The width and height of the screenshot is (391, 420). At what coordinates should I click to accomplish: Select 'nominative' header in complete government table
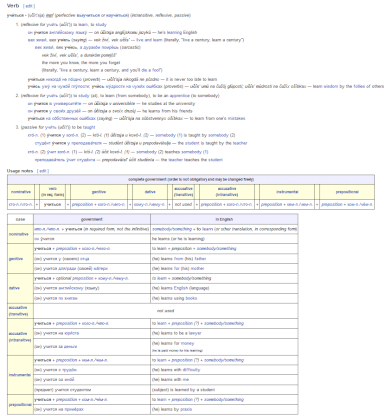pyautogui.click(x=21, y=192)
